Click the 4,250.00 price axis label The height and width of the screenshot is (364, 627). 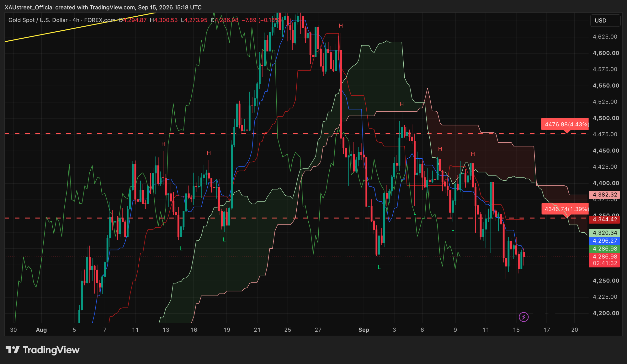606,281
